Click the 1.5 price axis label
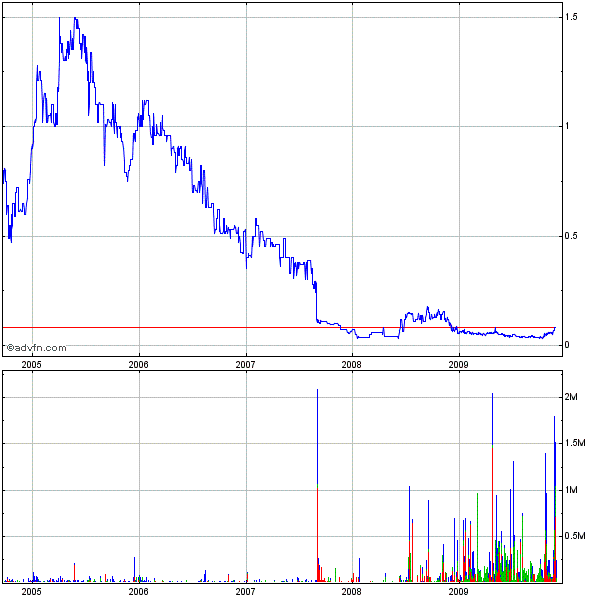The image size is (600, 600). tap(571, 17)
